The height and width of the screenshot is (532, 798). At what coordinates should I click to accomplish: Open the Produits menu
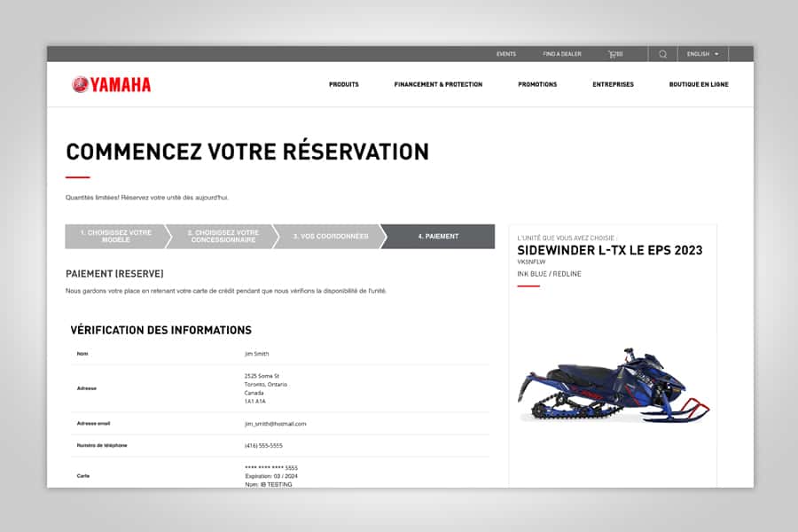coord(344,84)
